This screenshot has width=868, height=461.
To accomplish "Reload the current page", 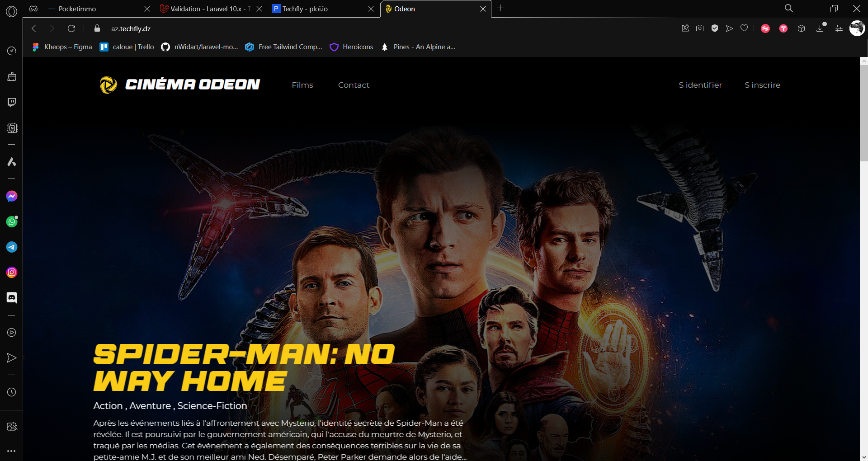I will [x=71, y=28].
